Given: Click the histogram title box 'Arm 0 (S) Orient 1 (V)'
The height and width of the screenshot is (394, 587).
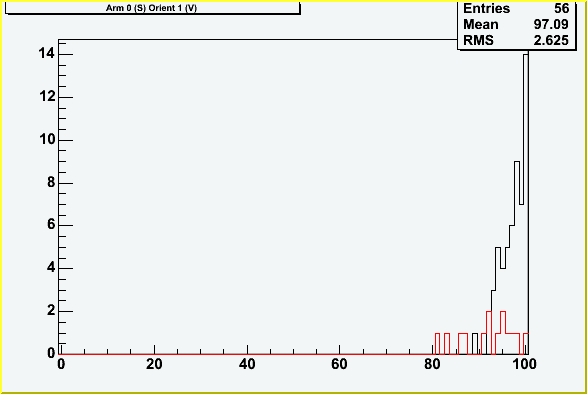Looking at the screenshot, I should [x=153, y=8].
